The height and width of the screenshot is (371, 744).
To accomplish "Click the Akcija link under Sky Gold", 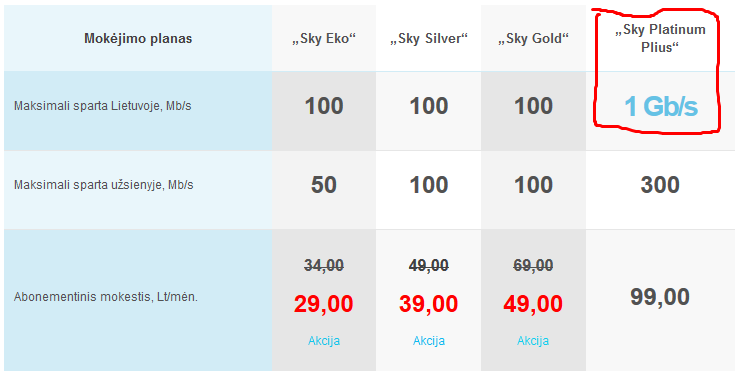I will (533, 341).
